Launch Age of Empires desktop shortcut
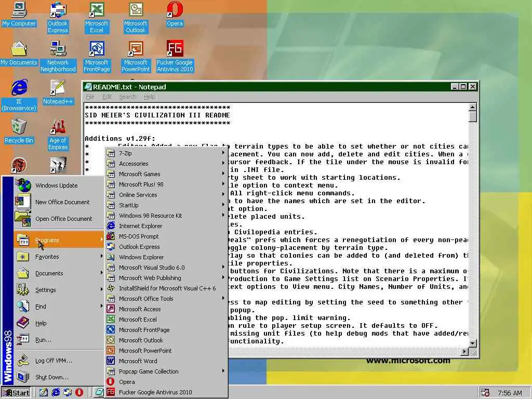 pyautogui.click(x=58, y=135)
